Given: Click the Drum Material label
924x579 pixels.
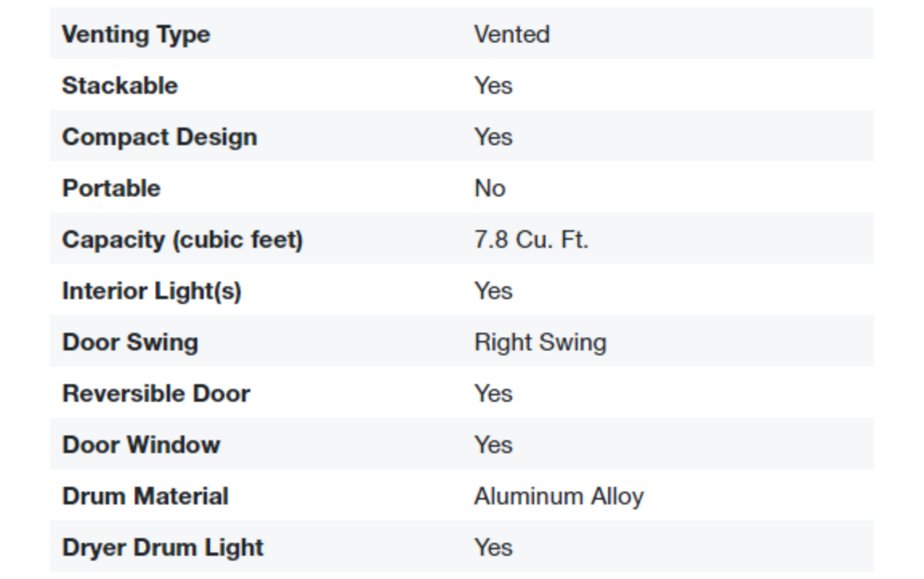Looking at the screenshot, I should coord(145,496).
